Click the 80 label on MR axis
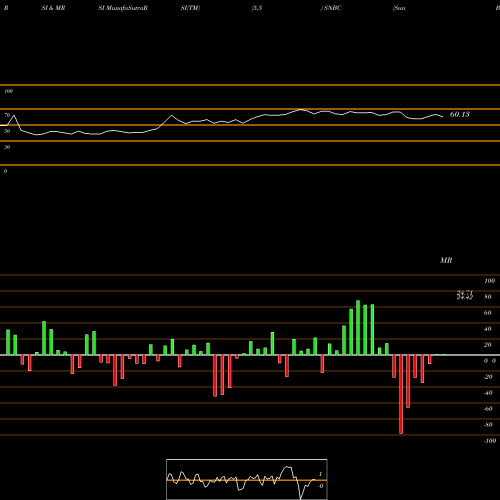 pyautogui.click(x=488, y=297)
